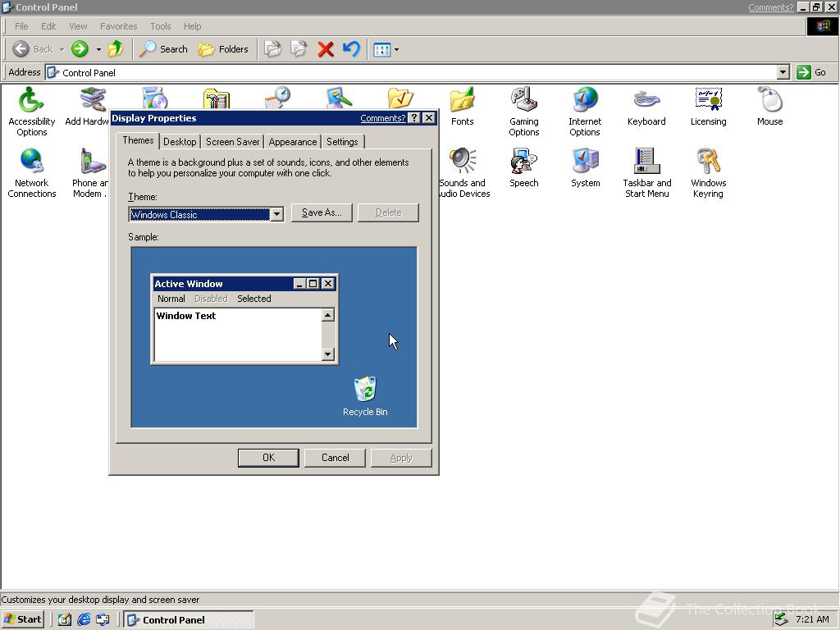Click the Display Properties help question button
This screenshot has height=630, width=840.
point(414,118)
